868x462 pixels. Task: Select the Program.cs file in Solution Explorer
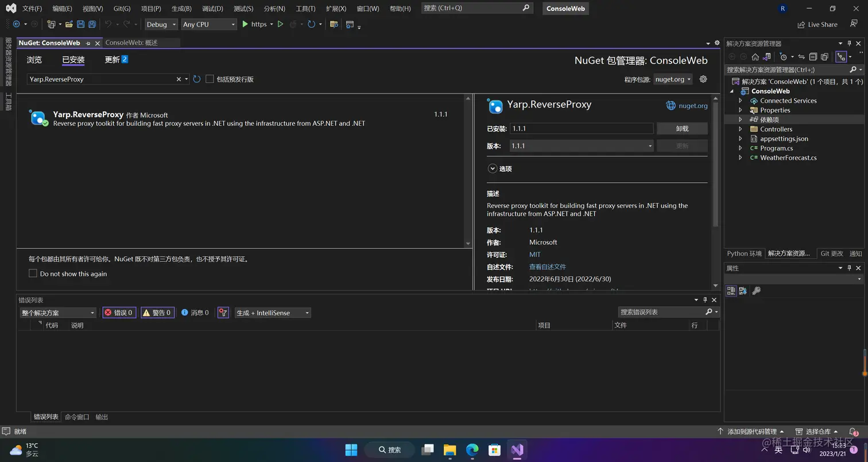pos(776,148)
